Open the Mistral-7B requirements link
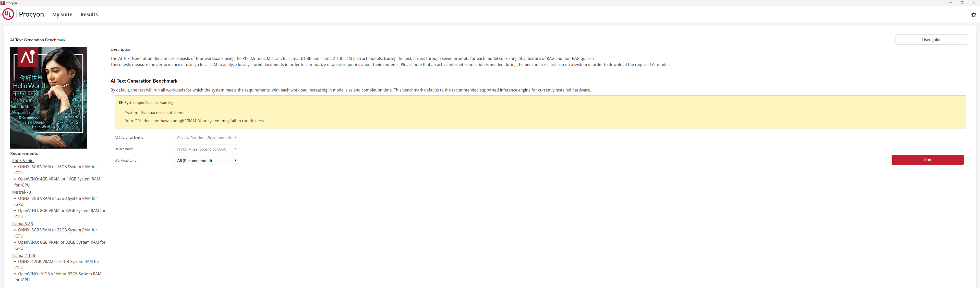The height and width of the screenshot is (288, 980). [x=22, y=192]
